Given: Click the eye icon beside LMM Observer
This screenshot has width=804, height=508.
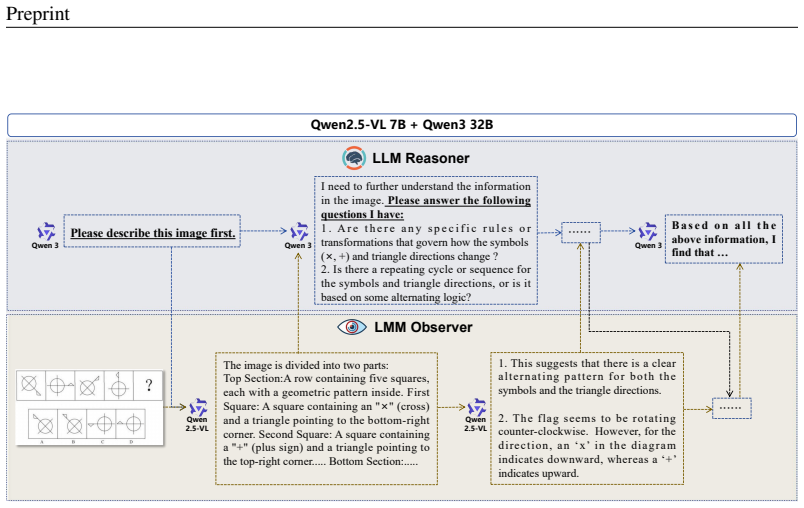Looking at the screenshot, I should [352, 327].
